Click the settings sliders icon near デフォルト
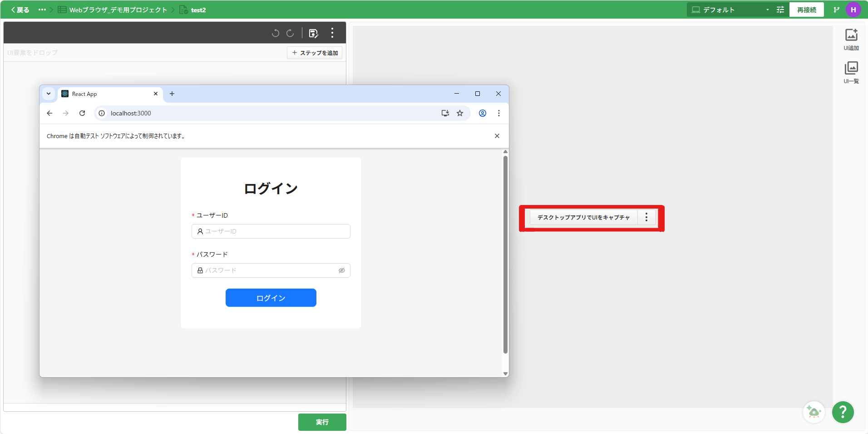Screen dimensions: 868x434 (780, 10)
